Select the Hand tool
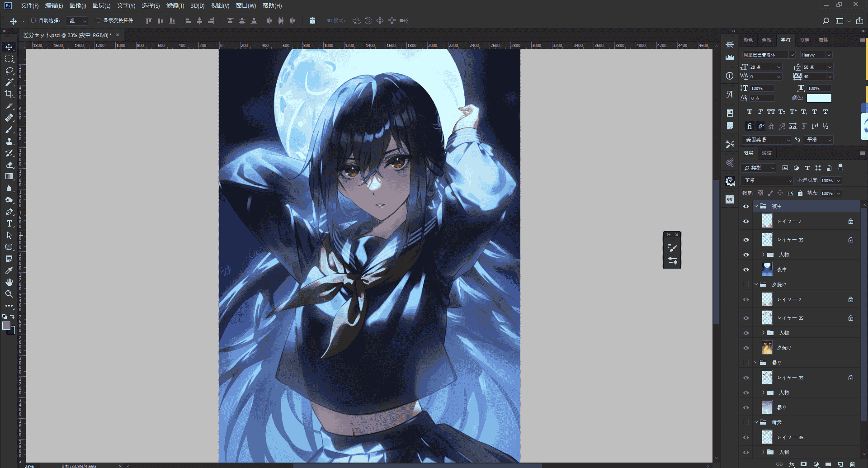Image resolution: width=868 pixels, height=468 pixels. coord(9,282)
